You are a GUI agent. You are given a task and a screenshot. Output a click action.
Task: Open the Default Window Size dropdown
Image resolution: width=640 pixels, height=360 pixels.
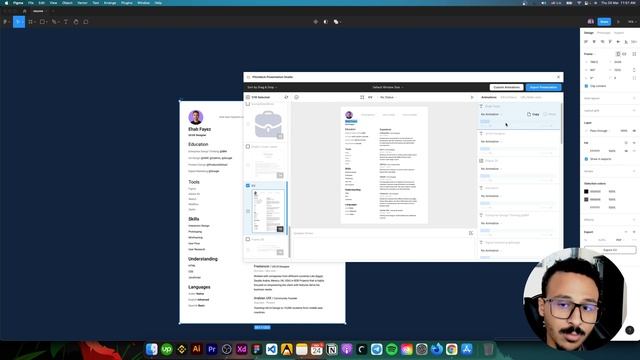(x=387, y=87)
